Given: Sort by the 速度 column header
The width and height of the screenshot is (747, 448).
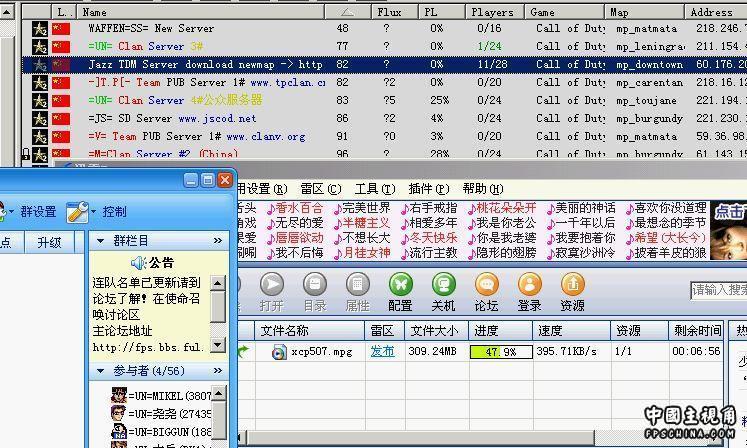Looking at the screenshot, I should (x=571, y=331).
